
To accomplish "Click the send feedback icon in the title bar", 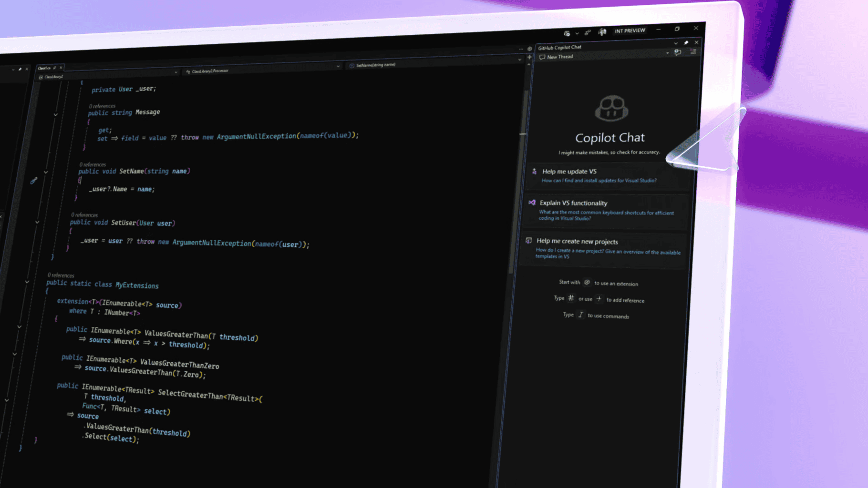I will click(x=587, y=32).
